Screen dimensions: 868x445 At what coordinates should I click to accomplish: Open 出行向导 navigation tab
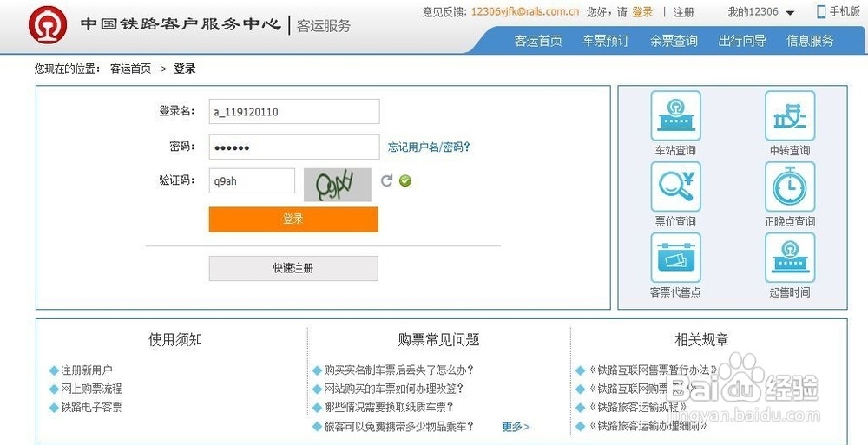(x=742, y=41)
